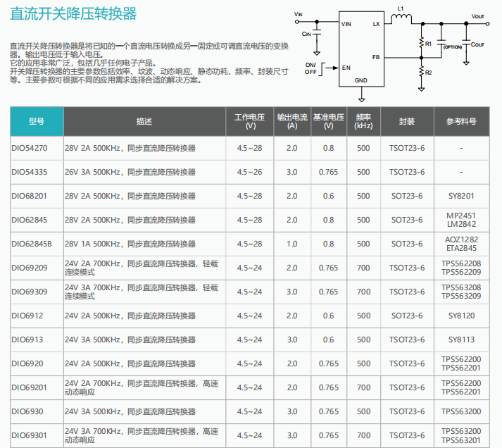Select the R1 resistor in the schematic
502x448 pixels.
click(x=421, y=44)
